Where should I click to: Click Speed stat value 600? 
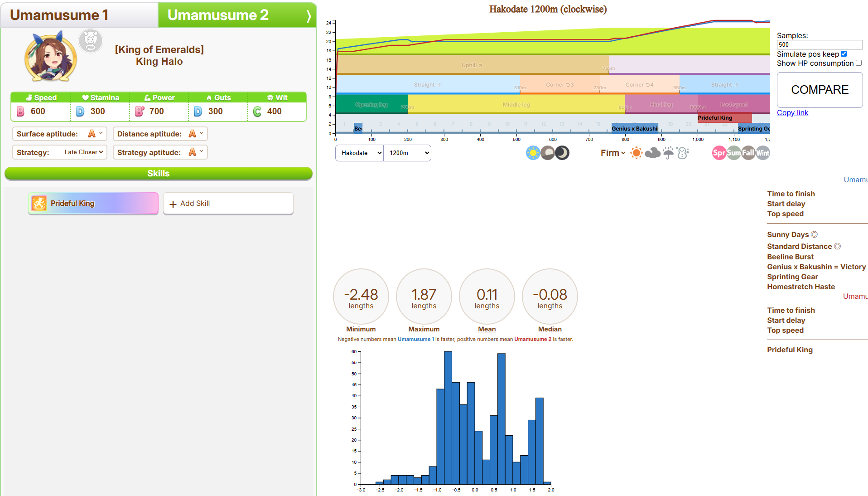click(x=38, y=112)
